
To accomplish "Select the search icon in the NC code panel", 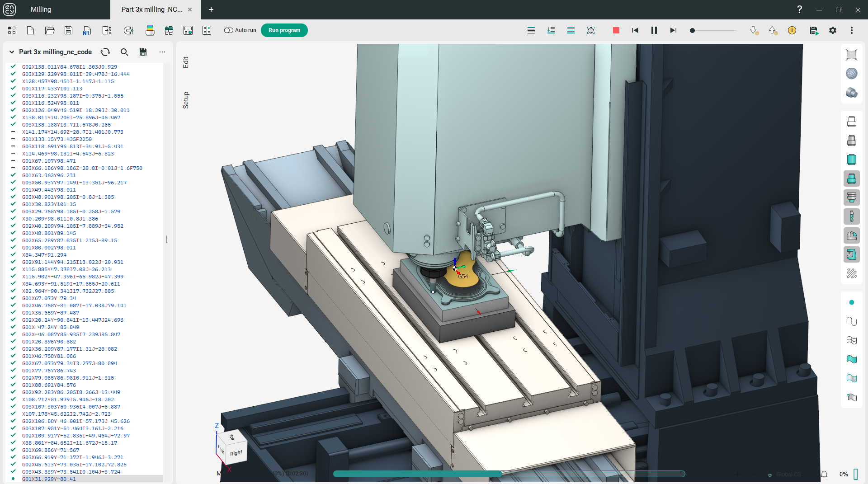I will tap(124, 52).
